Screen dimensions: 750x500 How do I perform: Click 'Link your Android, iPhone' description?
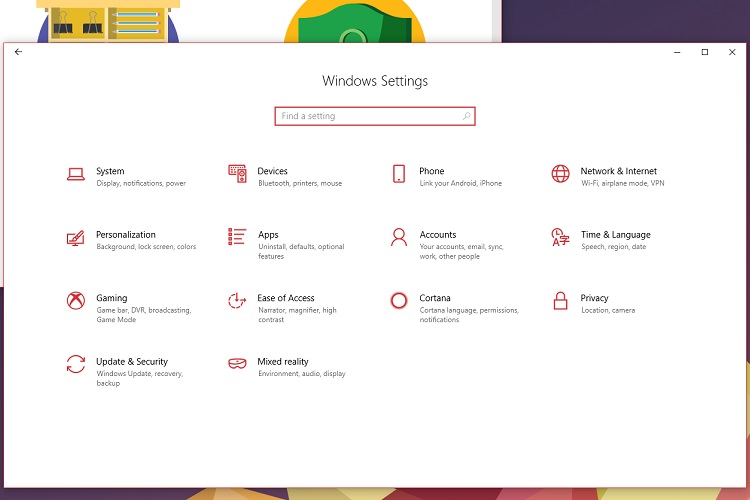click(x=461, y=183)
